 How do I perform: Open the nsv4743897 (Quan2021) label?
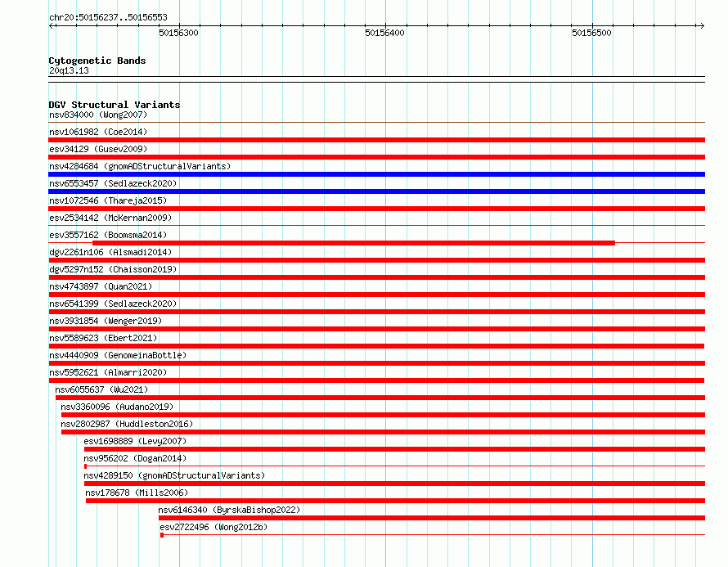101,286
